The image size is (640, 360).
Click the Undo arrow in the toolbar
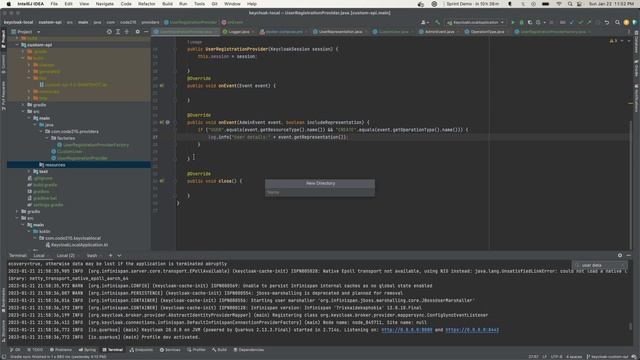tap(607, 22)
